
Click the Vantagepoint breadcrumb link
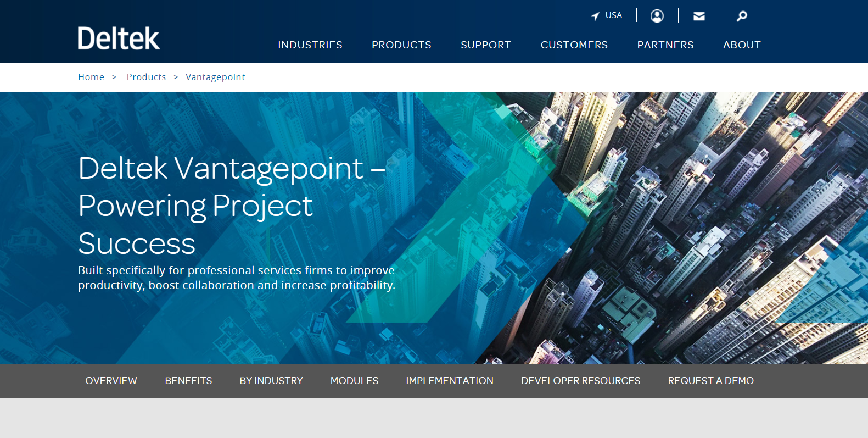(x=215, y=77)
